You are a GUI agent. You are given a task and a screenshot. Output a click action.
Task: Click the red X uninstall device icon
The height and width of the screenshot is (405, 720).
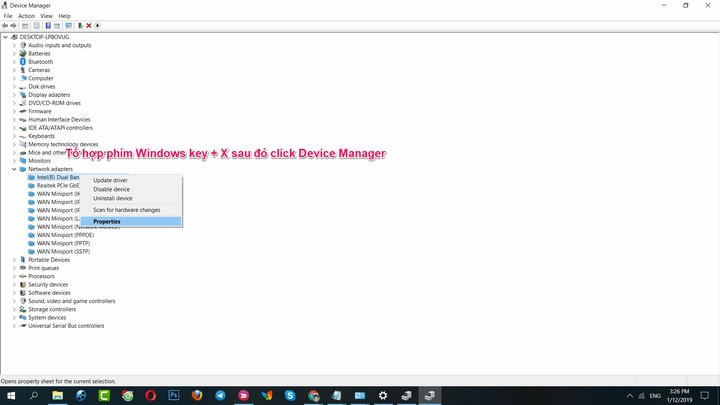pos(89,26)
